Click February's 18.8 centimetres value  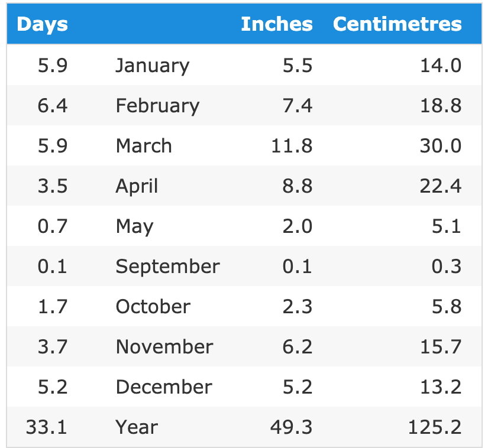(x=440, y=105)
